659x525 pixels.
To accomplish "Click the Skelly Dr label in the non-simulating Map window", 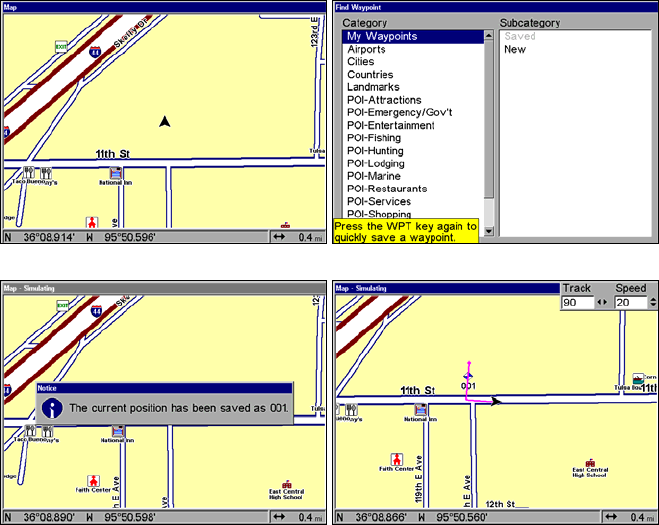I will [x=132, y=31].
